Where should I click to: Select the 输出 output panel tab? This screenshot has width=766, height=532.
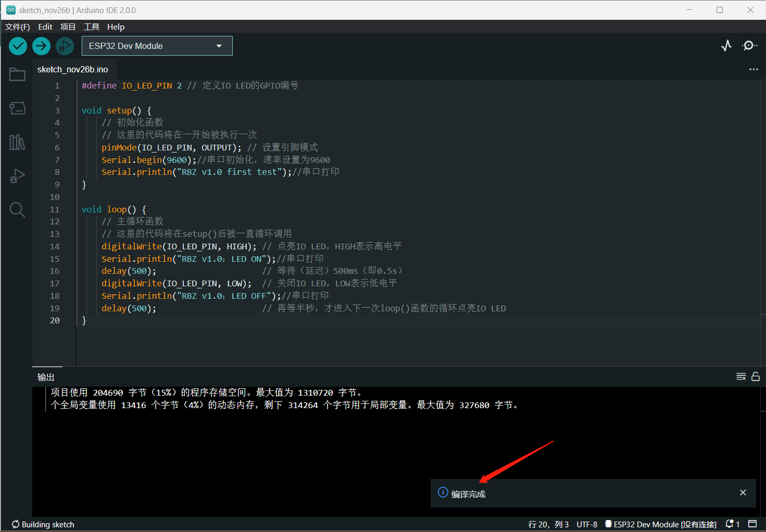point(46,377)
